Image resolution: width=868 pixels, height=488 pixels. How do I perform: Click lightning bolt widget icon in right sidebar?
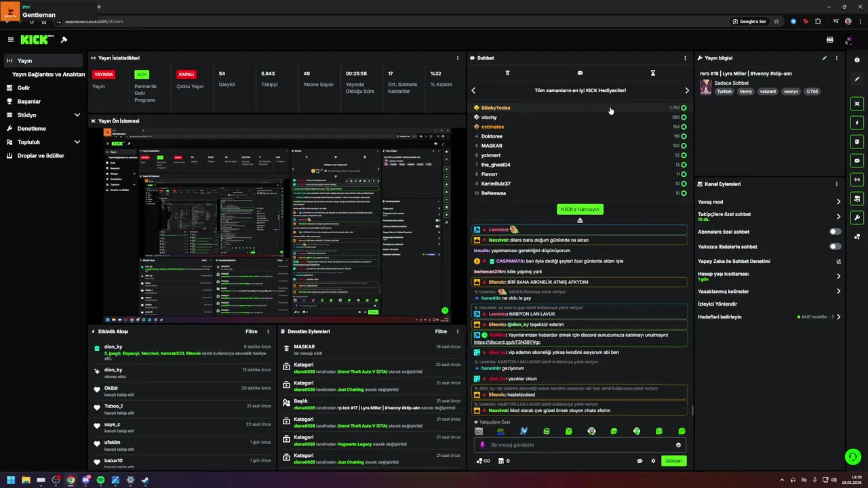[857, 123]
